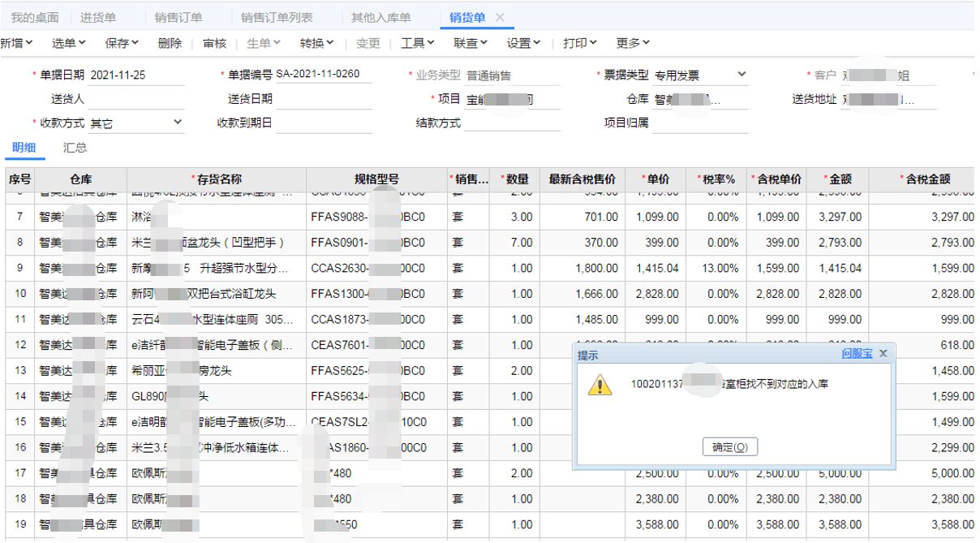Click the yellow warning triangle icon in the dialog

click(x=600, y=385)
